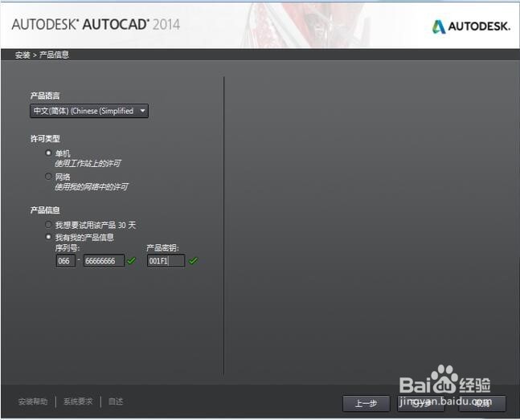
Task: Click the product key field 001F1
Action: pyautogui.click(x=166, y=261)
